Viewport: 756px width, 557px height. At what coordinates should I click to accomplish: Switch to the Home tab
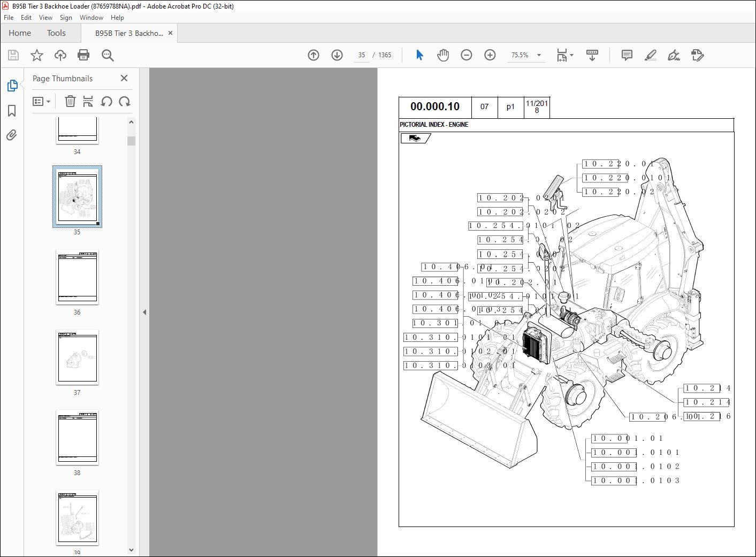(x=20, y=33)
